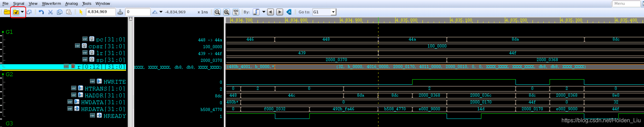The width and height of the screenshot is (644, 127).
Task: Cut the selected signal with the scissors icon
Action: (x=50, y=12)
